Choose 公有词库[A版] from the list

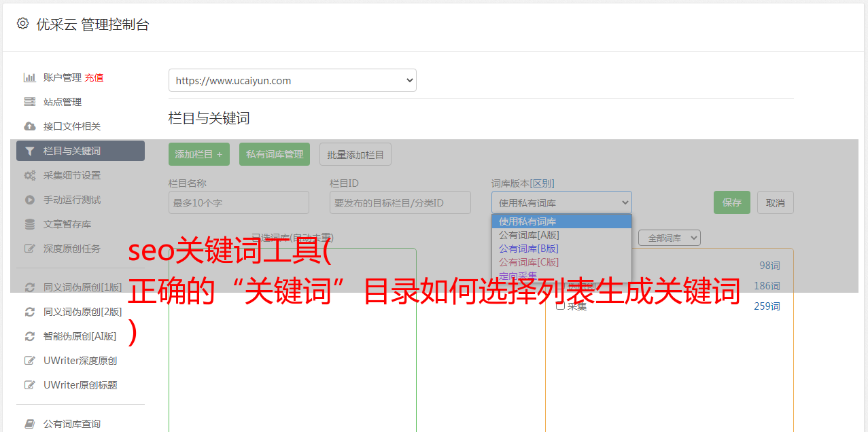click(x=561, y=235)
